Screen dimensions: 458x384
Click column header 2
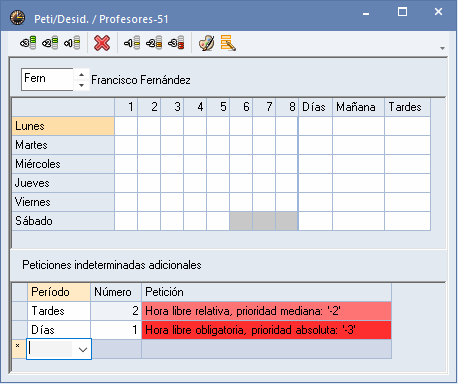click(x=149, y=107)
